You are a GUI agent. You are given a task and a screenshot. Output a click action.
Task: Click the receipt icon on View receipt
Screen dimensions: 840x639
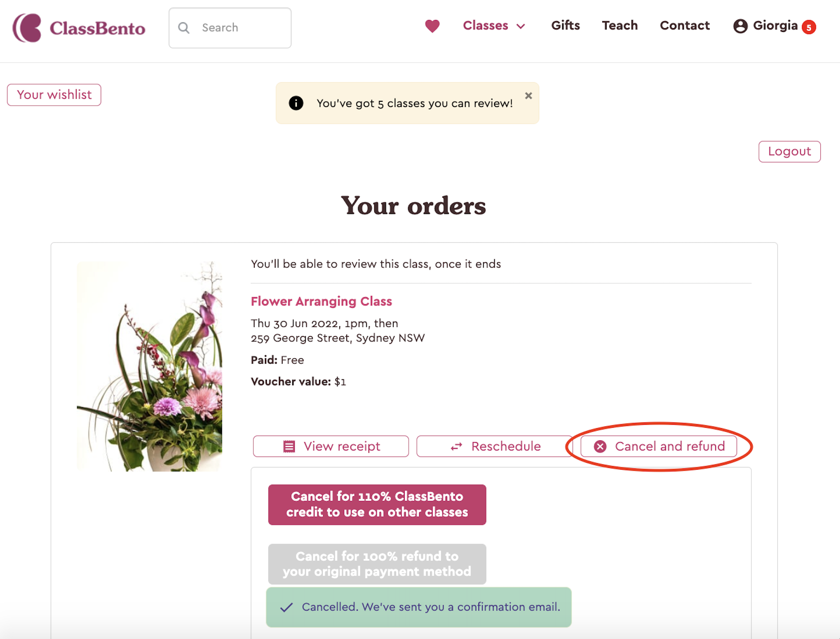point(287,446)
